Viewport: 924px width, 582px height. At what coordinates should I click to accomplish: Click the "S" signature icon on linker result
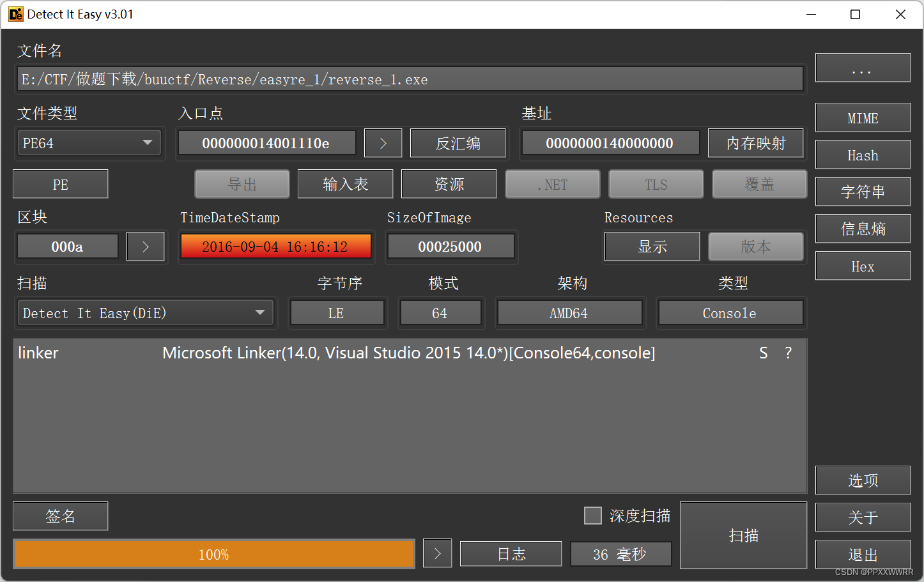(x=763, y=353)
